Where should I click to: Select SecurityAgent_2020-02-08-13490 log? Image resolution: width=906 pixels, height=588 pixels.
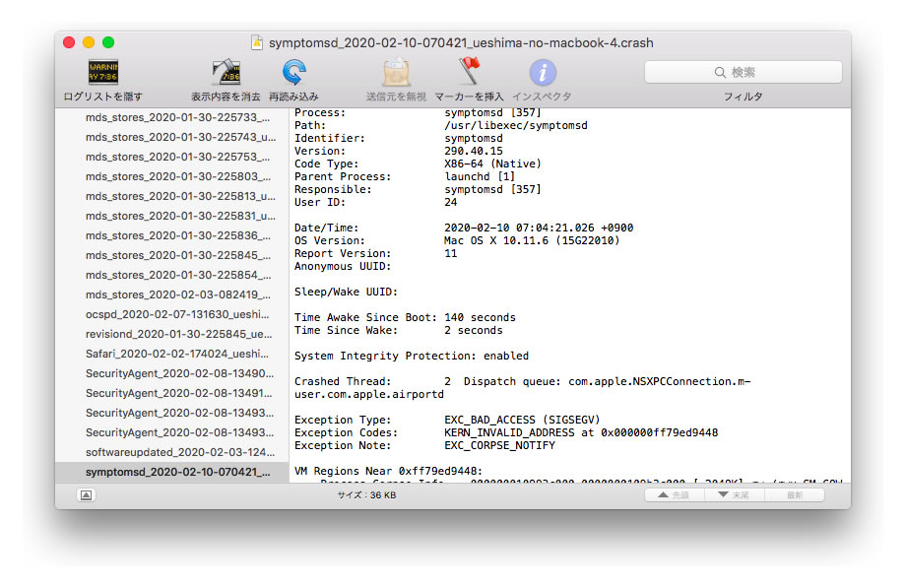pyautogui.click(x=172, y=373)
